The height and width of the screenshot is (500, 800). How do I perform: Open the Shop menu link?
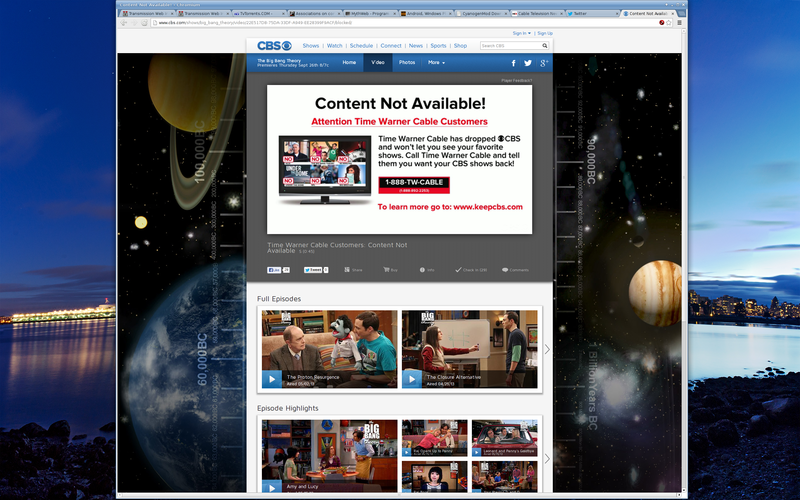point(460,46)
